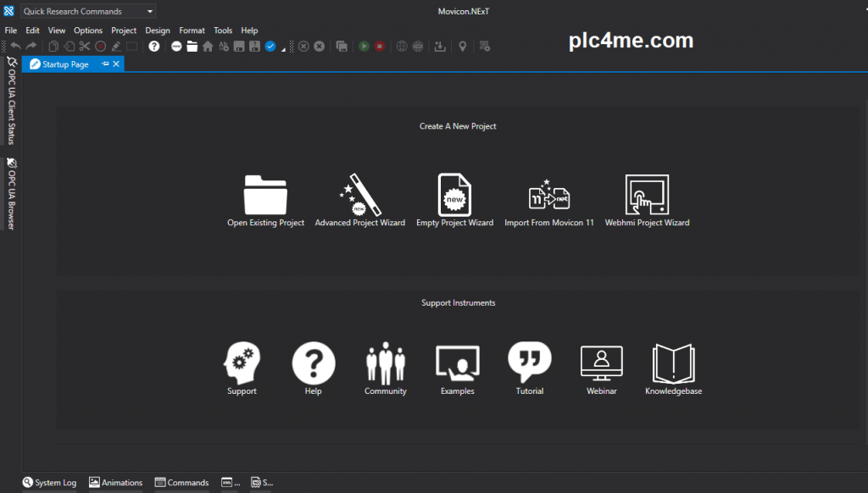
Task: Open the Community people icon
Action: pos(386,363)
